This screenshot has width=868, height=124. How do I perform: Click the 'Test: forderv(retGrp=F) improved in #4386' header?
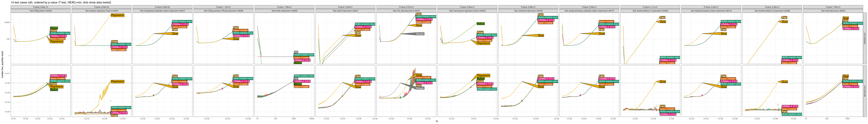(772, 11)
